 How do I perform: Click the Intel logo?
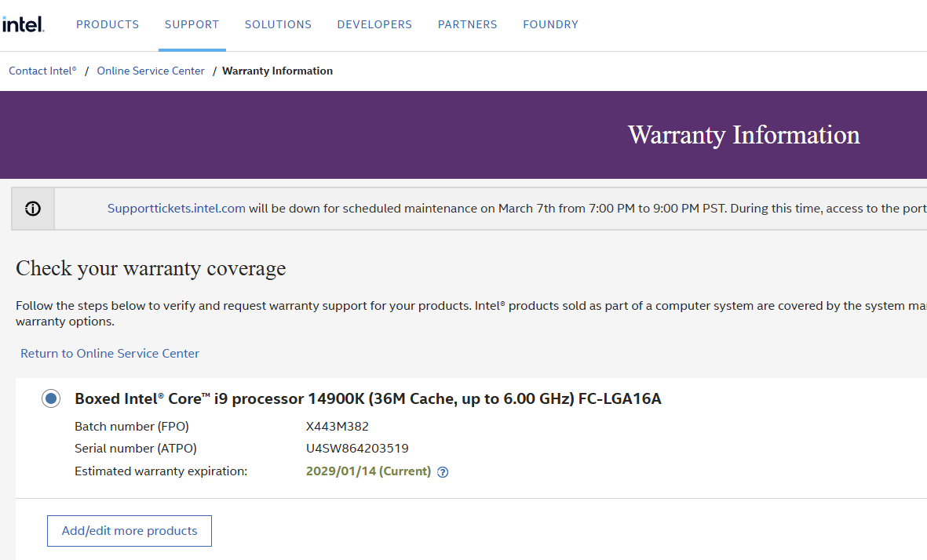tap(23, 24)
